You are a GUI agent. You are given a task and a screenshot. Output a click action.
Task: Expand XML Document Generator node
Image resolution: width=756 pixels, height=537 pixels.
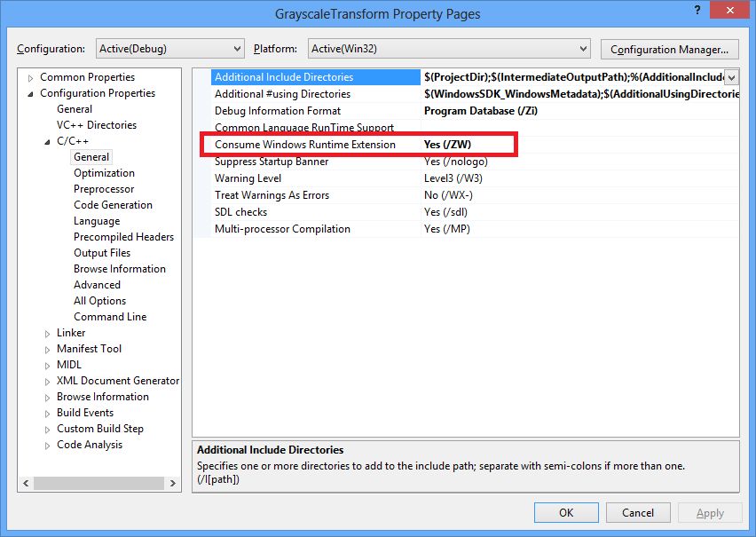[x=47, y=381]
